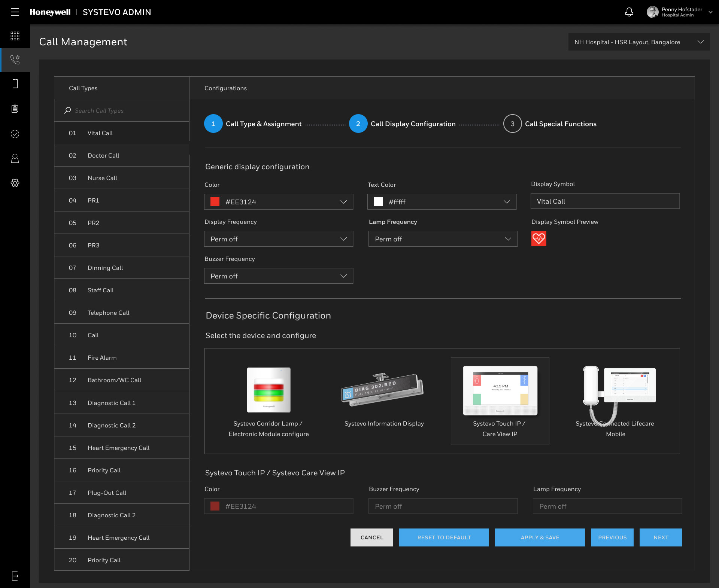This screenshot has width=719, height=588.
Task: Return to step 1 Call Type & Assignment
Action: (x=213, y=124)
